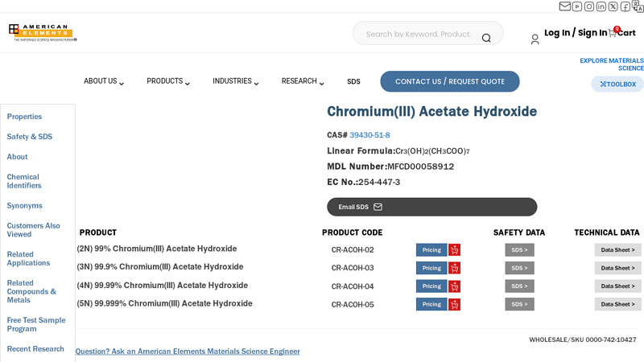Add CR-ACOH-02 to cart with red cart icon
Screen dimensions: 644x362
coord(454,250)
